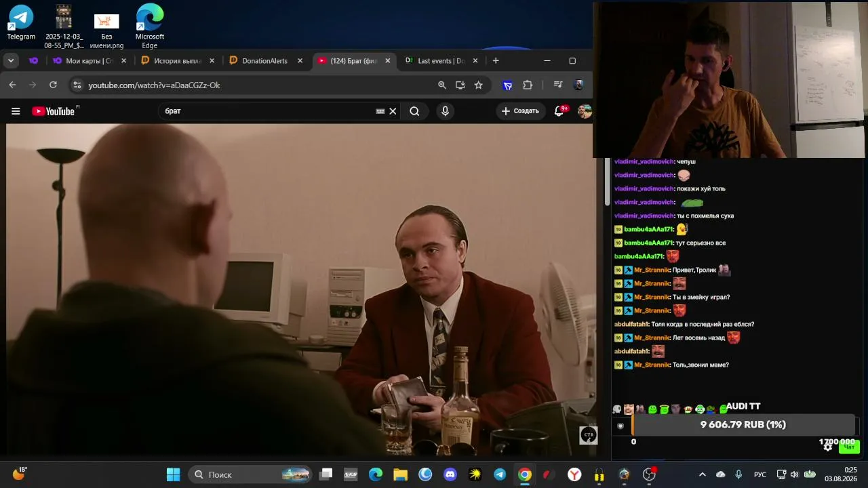Switch to Google Chrome on the taskbar
Screen dimensions: 868x488
(525, 474)
